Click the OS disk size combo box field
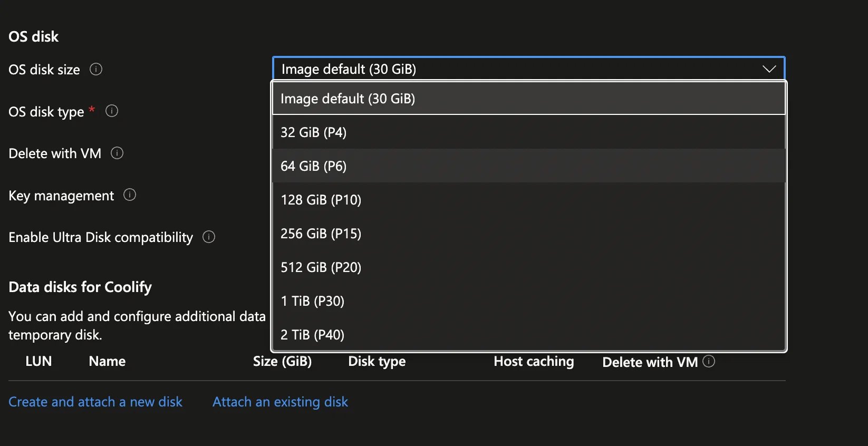 [517, 69]
